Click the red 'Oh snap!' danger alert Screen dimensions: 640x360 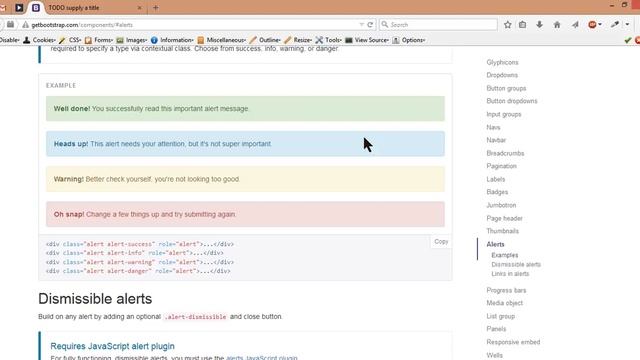coord(245,214)
